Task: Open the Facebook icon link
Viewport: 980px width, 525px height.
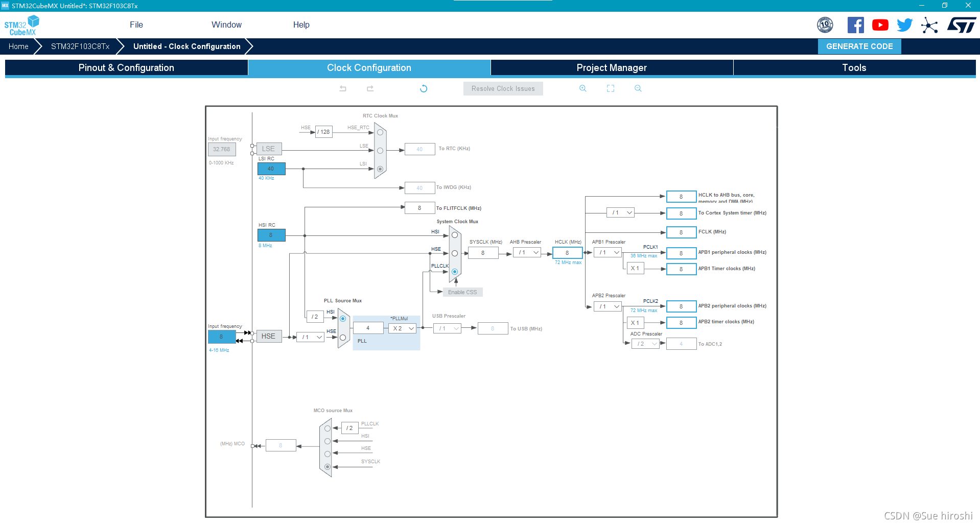Action: 856,25
